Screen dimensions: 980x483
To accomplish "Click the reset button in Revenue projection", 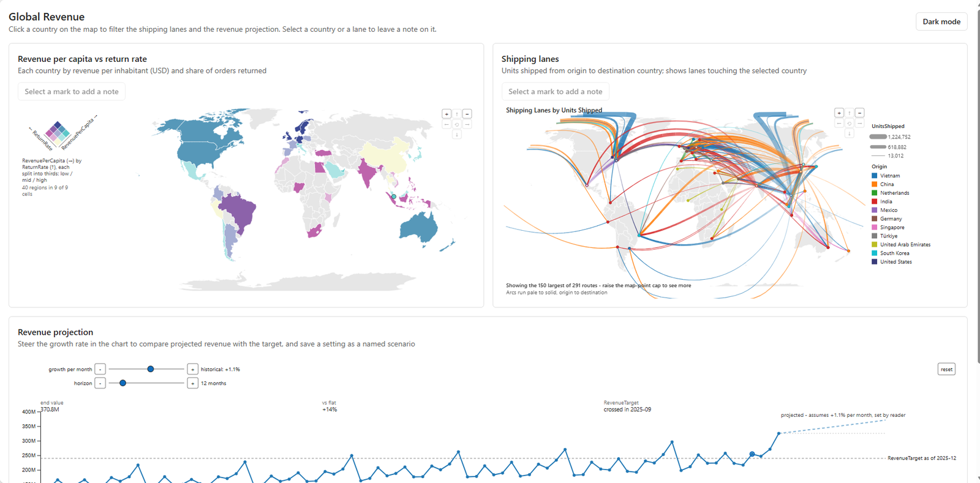I will click(x=946, y=369).
